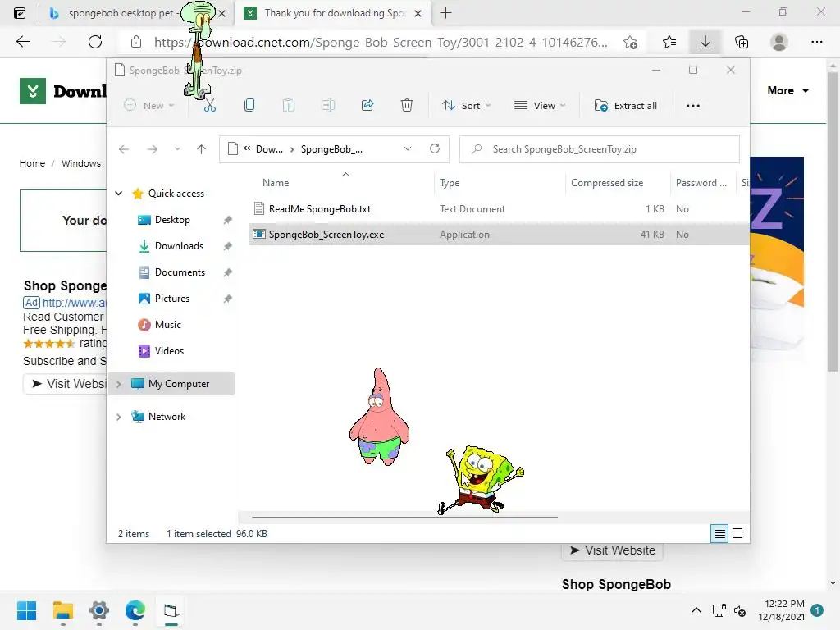
Task: Open File Explorer from the taskbar
Action: [62, 610]
